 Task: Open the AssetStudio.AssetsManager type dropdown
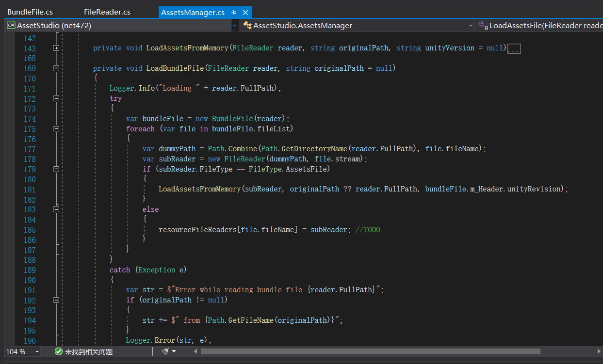point(471,25)
